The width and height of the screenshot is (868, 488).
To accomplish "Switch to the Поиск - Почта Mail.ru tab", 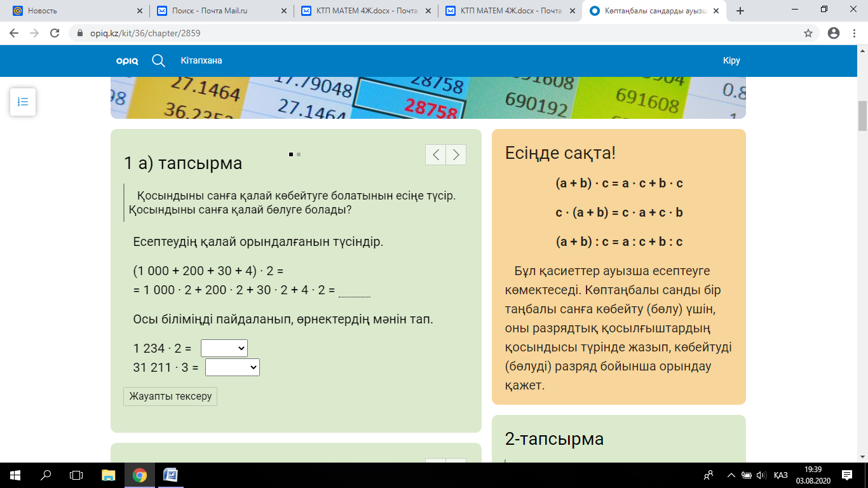I will point(222,11).
